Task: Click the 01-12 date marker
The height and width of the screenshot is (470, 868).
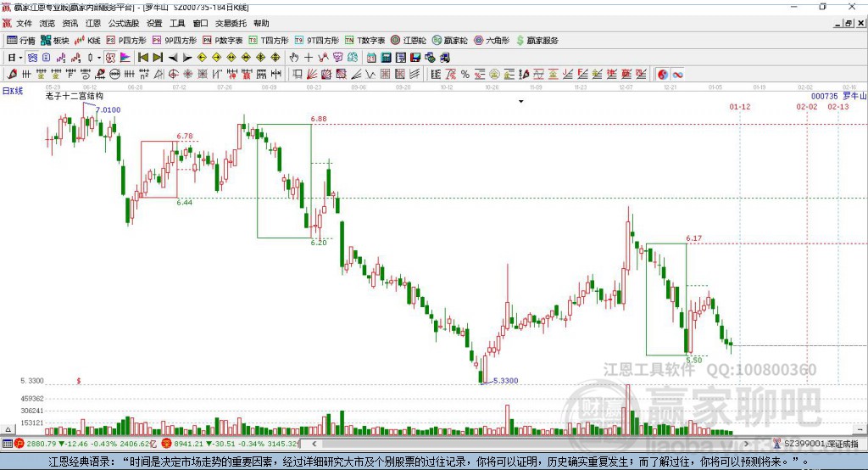Action: 739,106
